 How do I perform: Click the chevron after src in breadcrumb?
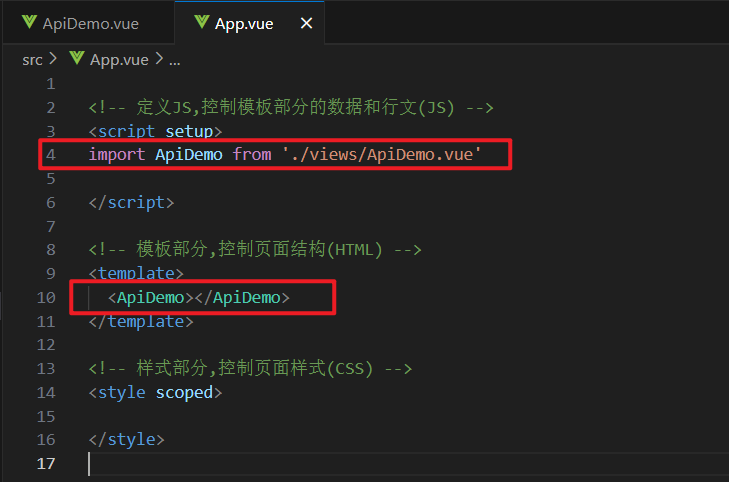53,59
